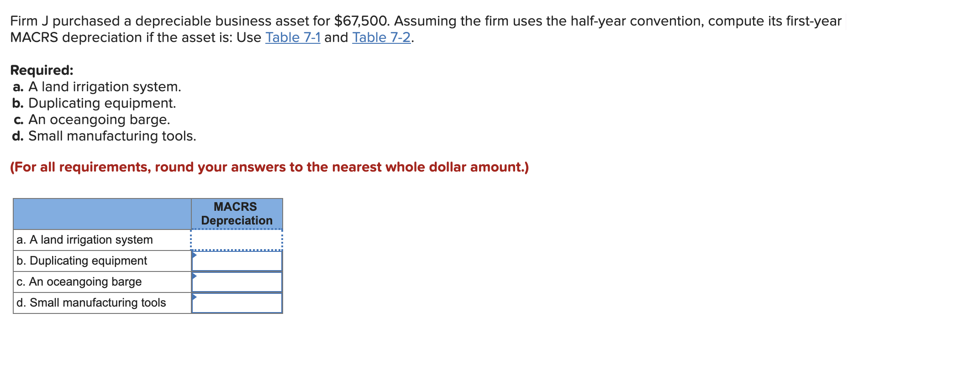
Task: Click the MACRS Depreciation input for land irrigation system
Action: pos(237,239)
